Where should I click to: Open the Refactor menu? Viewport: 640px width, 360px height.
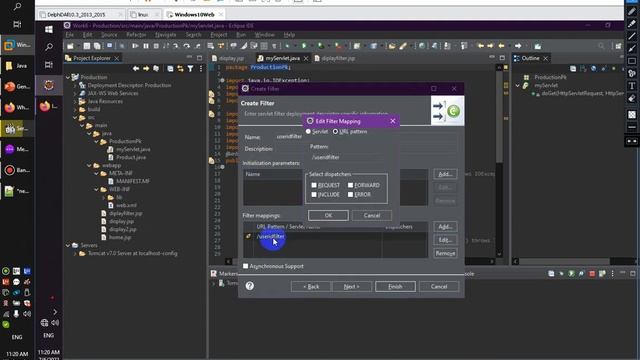(x=136, y=35)
